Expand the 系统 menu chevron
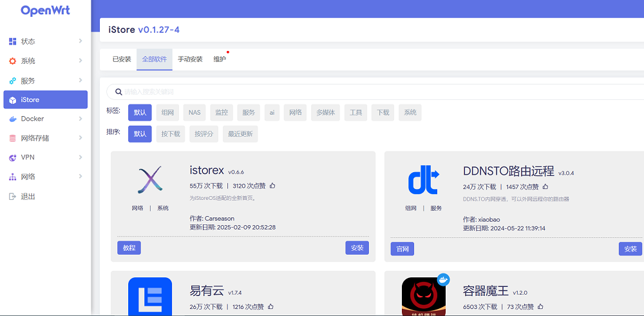644x316 pixels. pyautogui.click(x=80, y=61)
